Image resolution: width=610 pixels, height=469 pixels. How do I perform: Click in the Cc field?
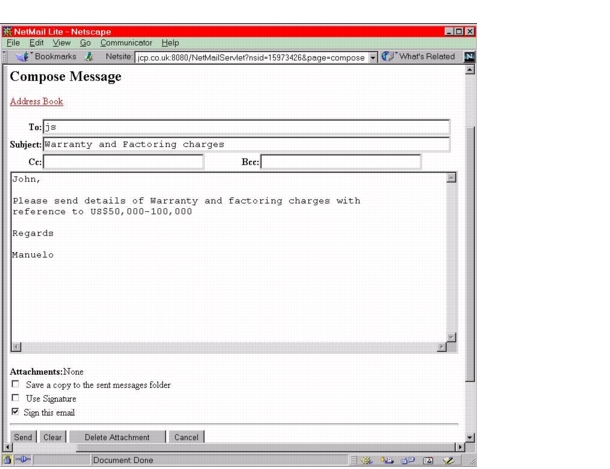coord(123,162)
